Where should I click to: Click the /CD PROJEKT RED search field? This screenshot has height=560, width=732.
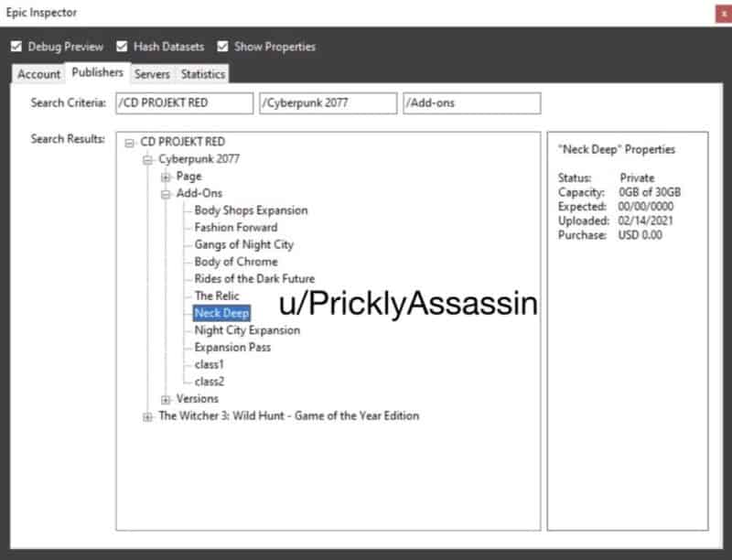click(x=184, y=103)
